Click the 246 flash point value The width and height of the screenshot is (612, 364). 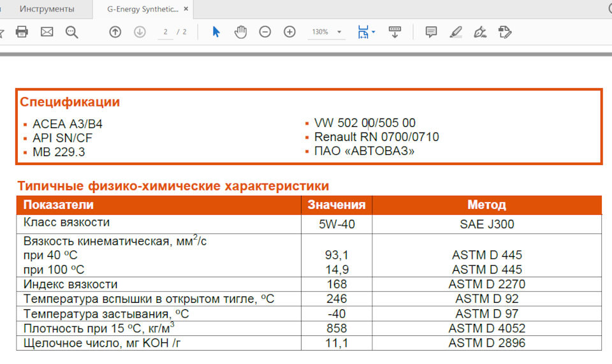[337, 299]
